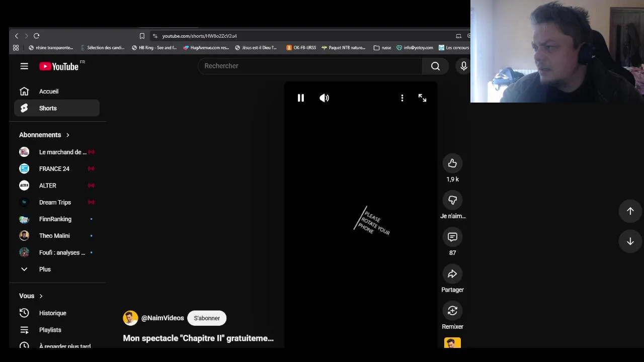Go to previous Short with up arrow
Image resolution: width=644 pixels, height=362 pixels.
tap(630, 211)
